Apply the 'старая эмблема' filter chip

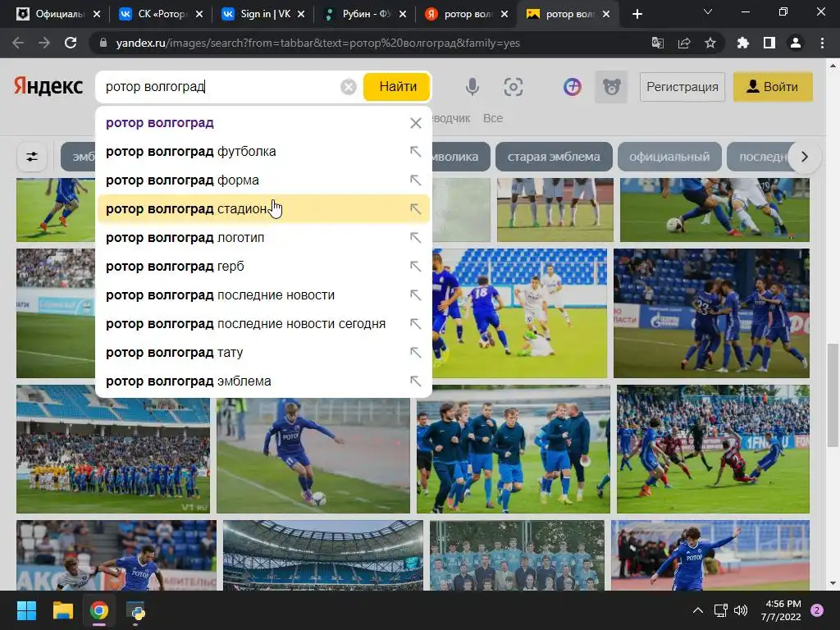coord(554,157)
